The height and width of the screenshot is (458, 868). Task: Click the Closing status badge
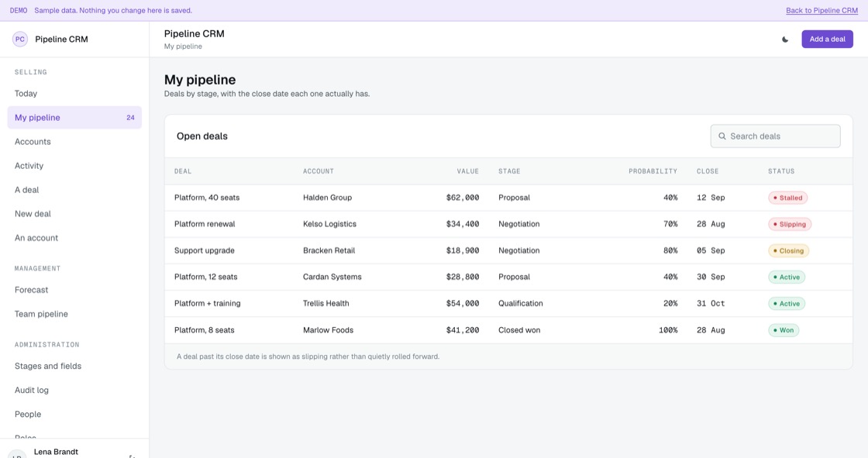788,251
